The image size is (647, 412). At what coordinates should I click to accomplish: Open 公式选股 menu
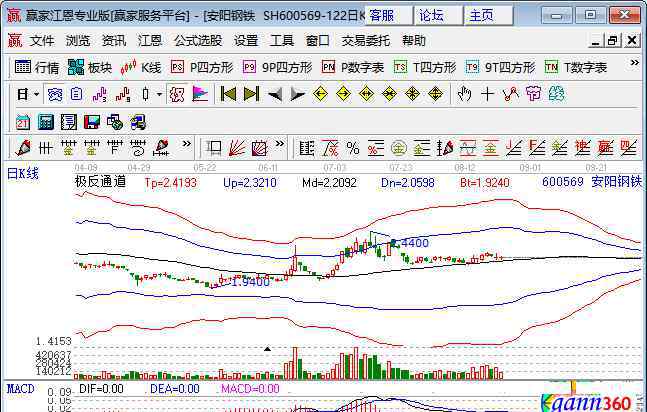point(198,40)
